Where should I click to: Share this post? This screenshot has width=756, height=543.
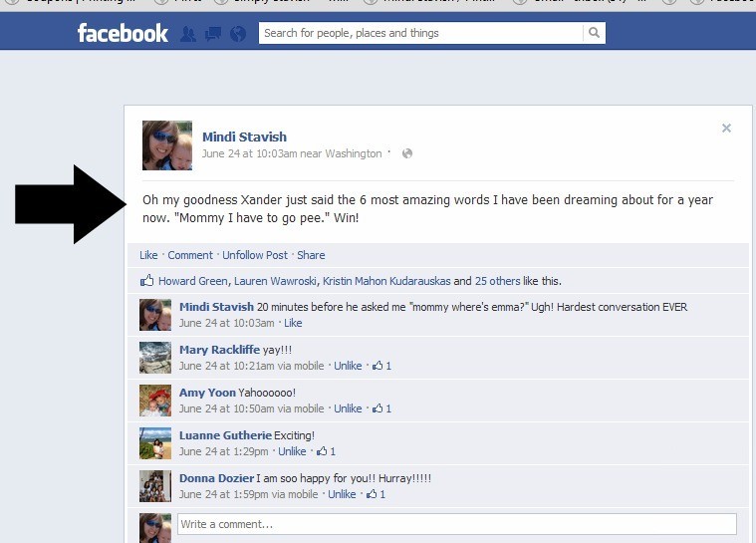coord(311,255)
